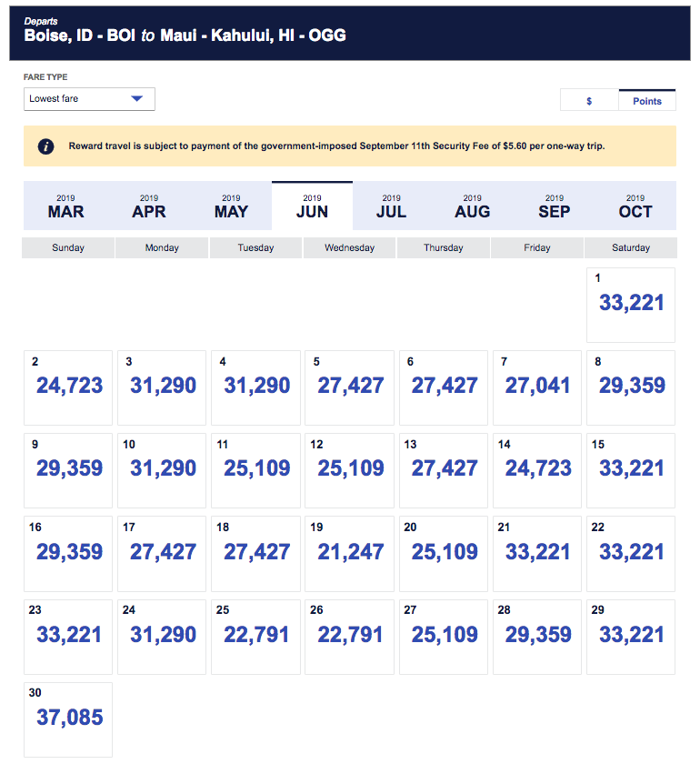Select the MAR 2019 month tab
This screenshot has height=764, width=700.
66,206
